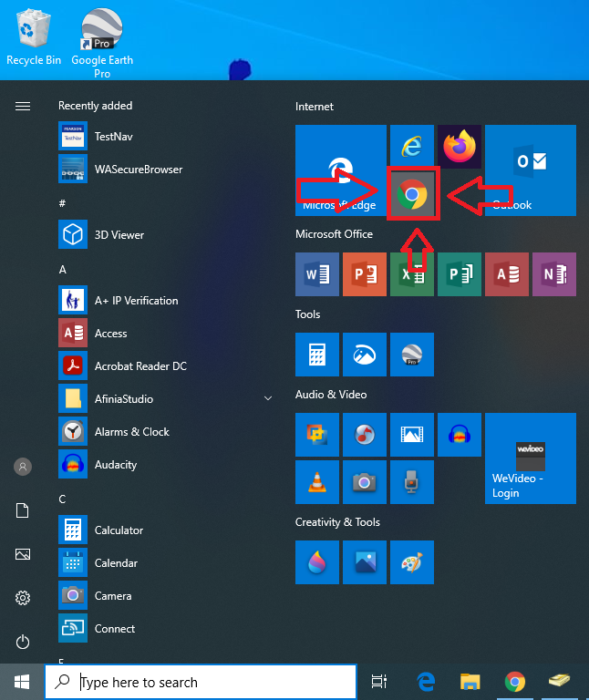Image resolution: width=589 pixels, height=700 pixels.
Task: Open the Google Earth Pro tile in Tools
Action: [412, 355]
